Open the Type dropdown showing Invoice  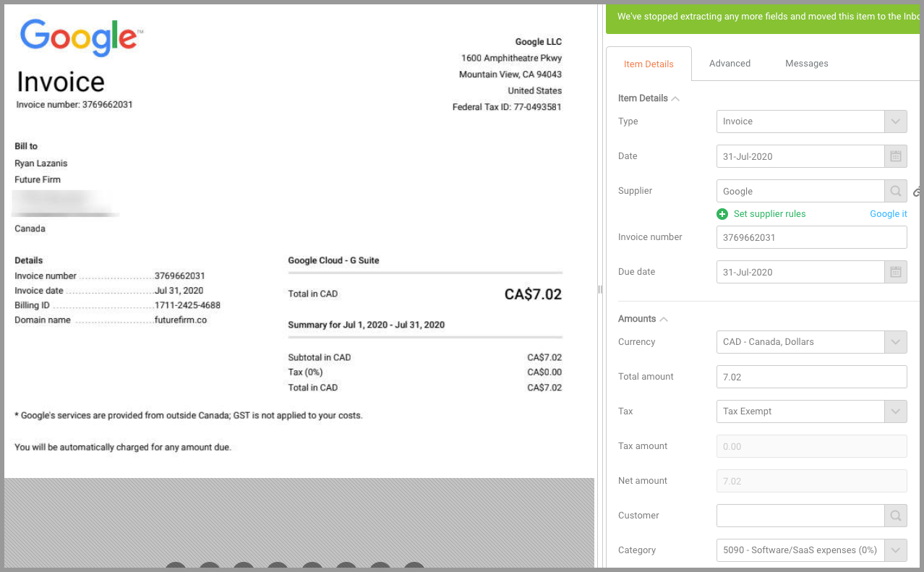812,121
